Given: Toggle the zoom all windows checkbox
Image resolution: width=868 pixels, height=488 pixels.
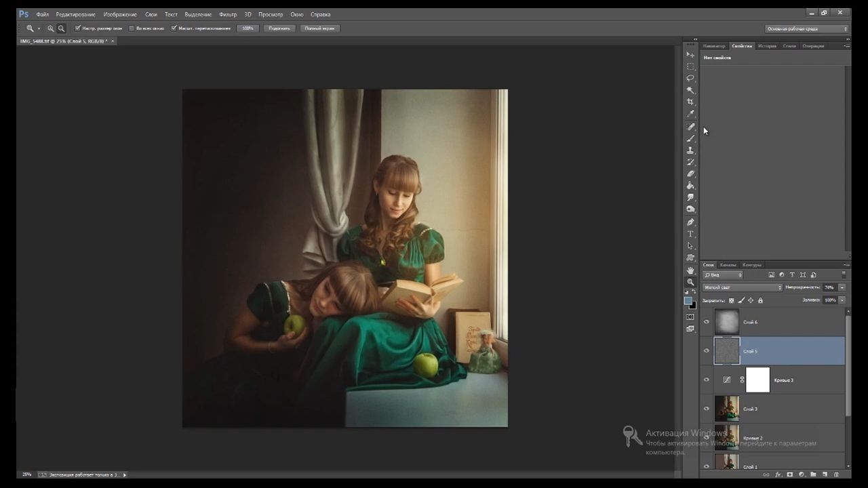Looking at the screenshot, I should coord(132,28).
